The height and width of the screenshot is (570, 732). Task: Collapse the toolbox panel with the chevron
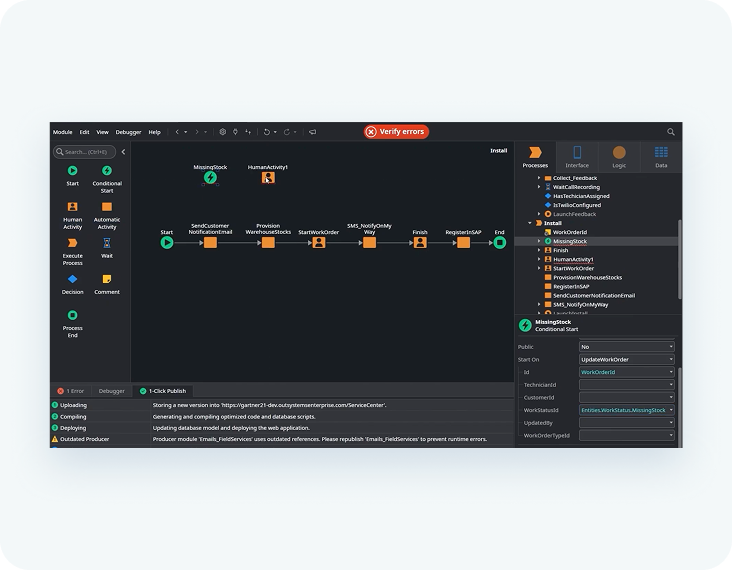(123, 152)
